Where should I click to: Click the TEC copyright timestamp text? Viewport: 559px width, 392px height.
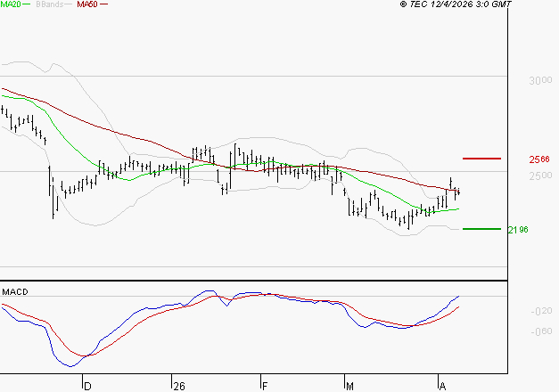coord(456,4)
